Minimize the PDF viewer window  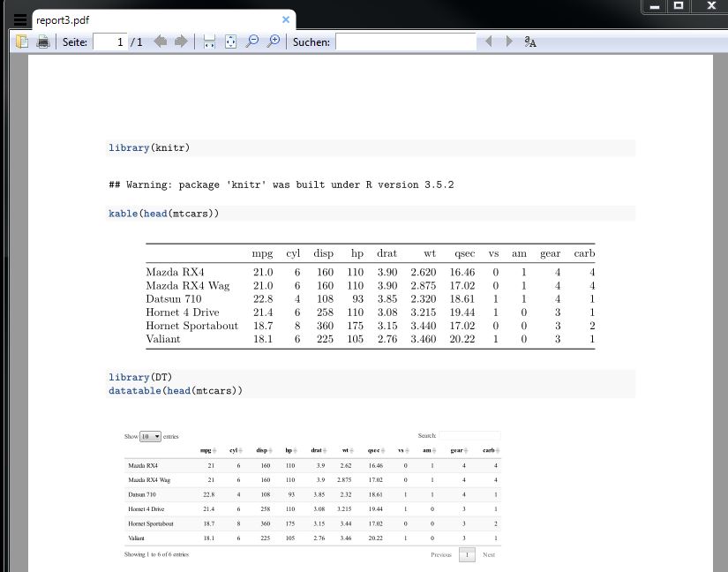pyautogui.click(x=655, y=5)
